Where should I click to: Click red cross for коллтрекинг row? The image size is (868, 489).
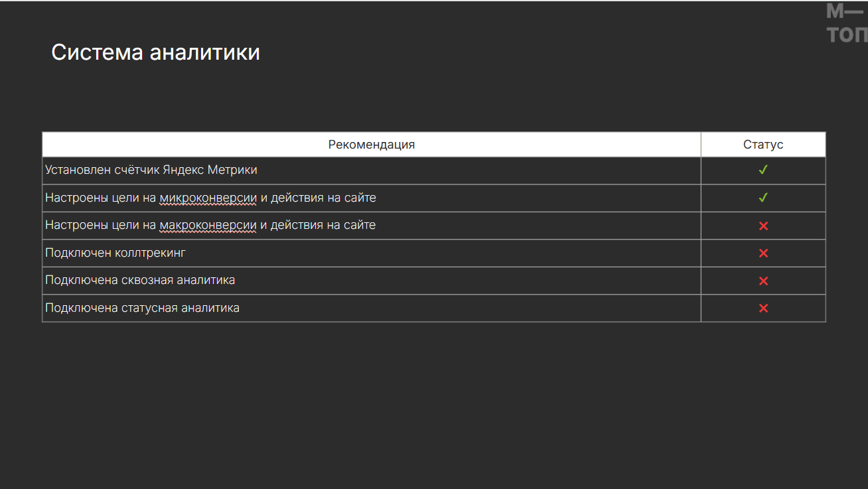click(x=763, y=253)
